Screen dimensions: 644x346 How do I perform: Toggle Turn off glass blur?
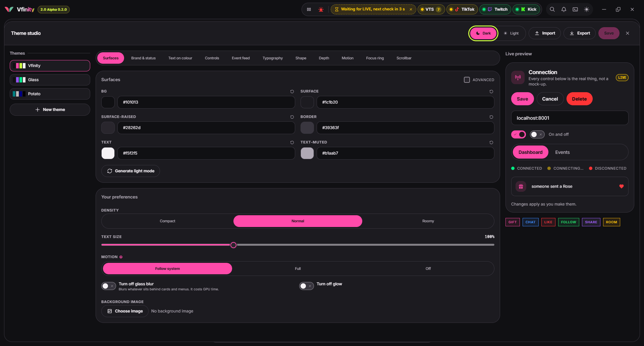(x=109, y=286)
